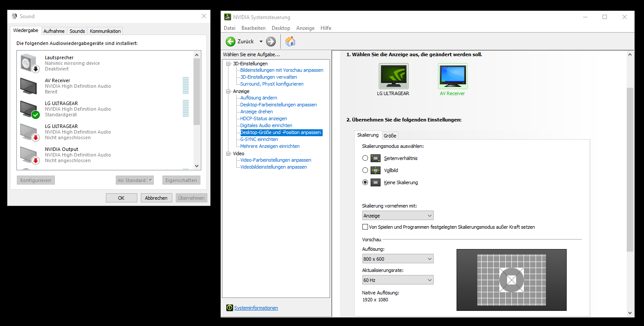Open the Desktop menu

(281, 28)
